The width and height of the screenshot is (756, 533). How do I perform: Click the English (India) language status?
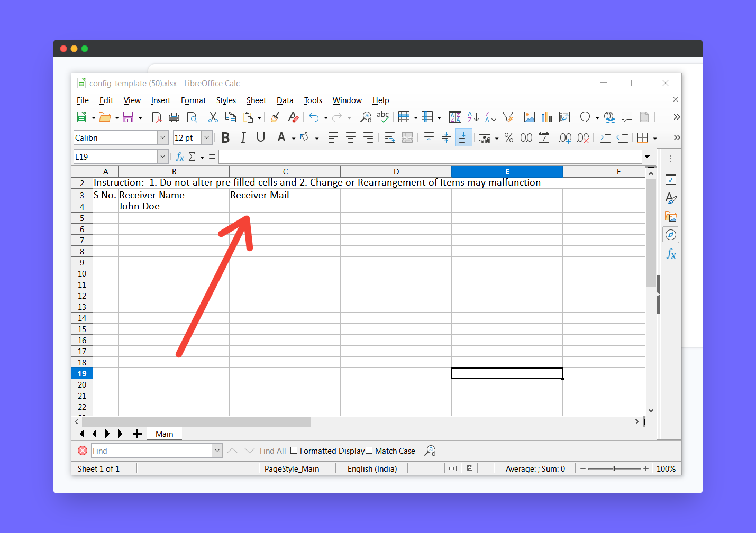click(x=372, y=468)
